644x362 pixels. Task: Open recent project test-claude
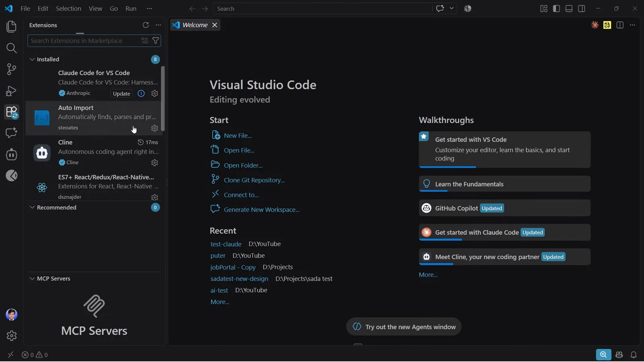click(x=226, y=245)
